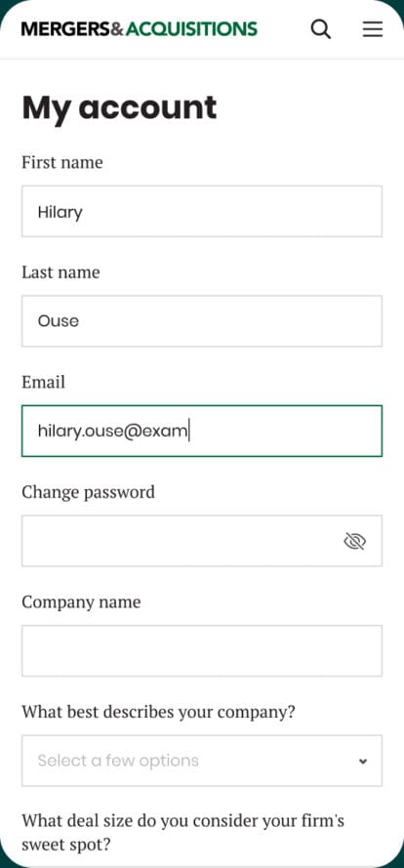Click the green ACQUISITIONS word in the logo

[191, 28]
